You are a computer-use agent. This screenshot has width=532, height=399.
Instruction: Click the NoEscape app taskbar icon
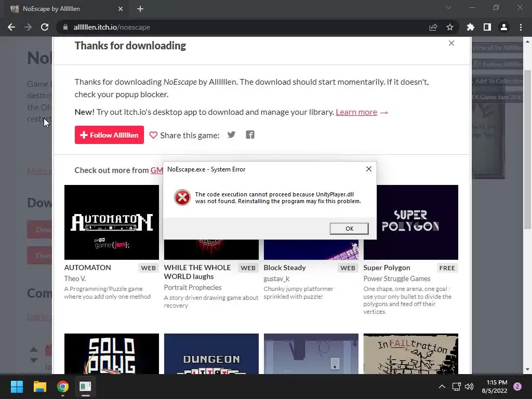[x=86, y=387]
